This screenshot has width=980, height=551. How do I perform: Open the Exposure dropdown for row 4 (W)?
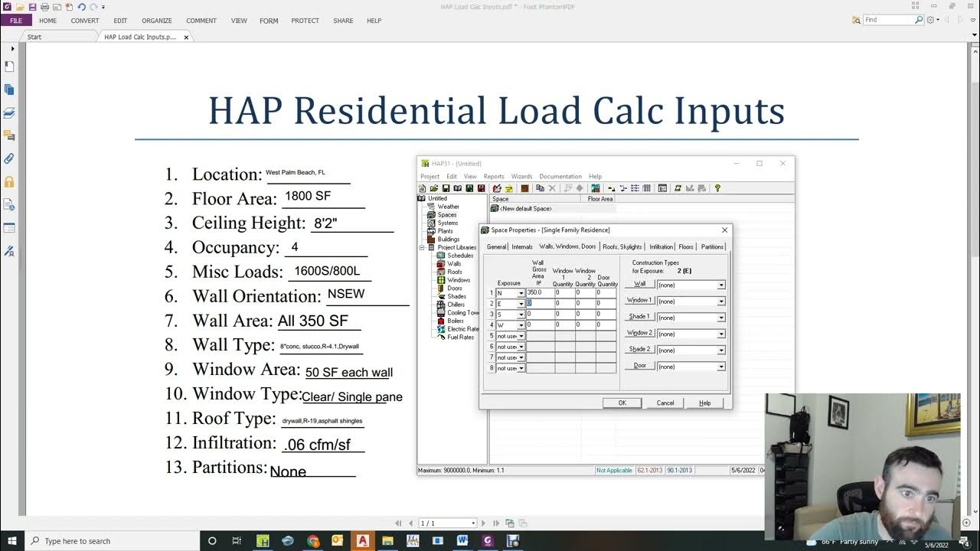[521, 325]
